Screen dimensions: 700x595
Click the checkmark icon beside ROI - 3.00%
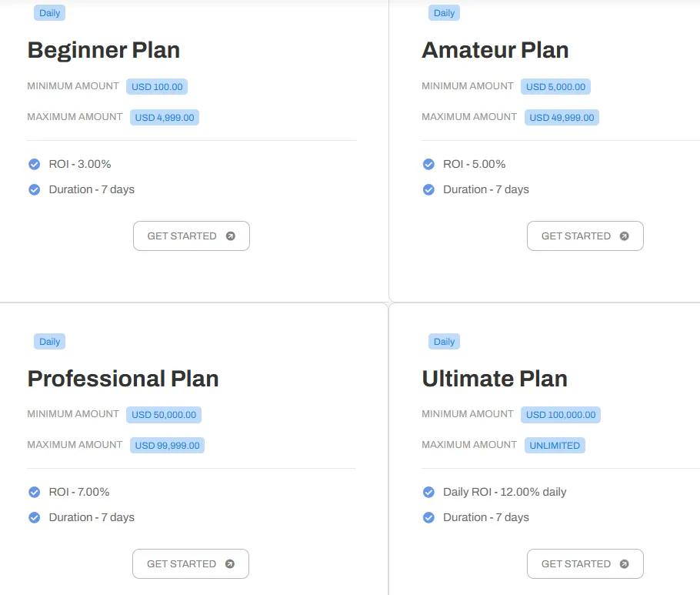click(35, 164)
